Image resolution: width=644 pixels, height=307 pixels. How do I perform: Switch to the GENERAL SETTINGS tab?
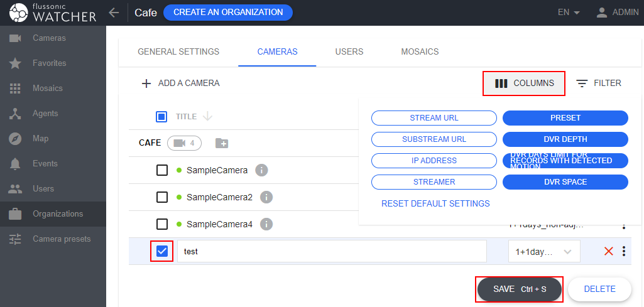tap(178, 51)
